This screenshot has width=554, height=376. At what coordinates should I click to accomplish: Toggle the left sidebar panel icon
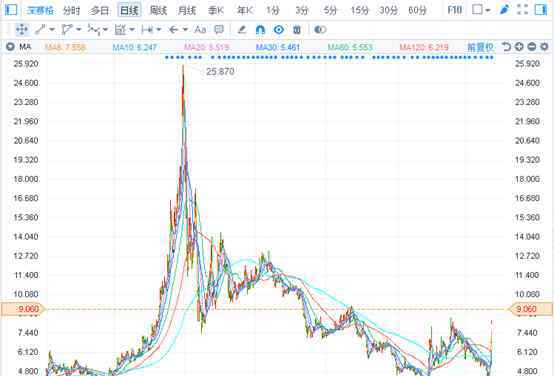point(11,10)
